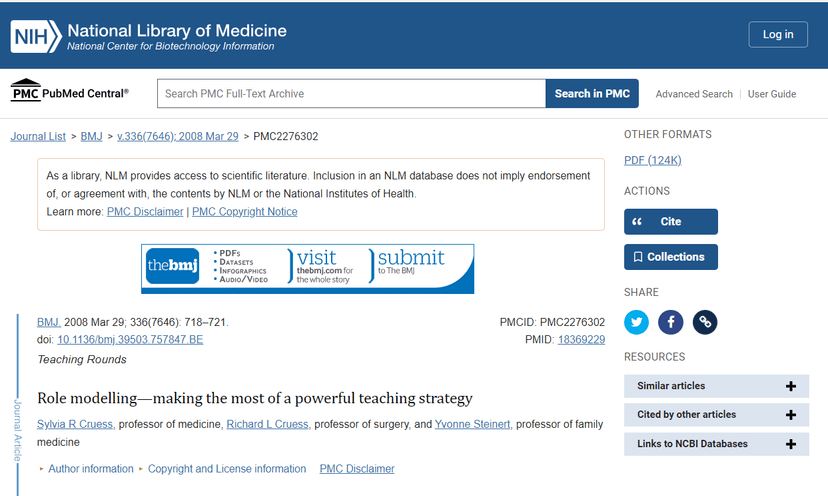
Task: Show Copyright and License information
Action: pos(226,469)
